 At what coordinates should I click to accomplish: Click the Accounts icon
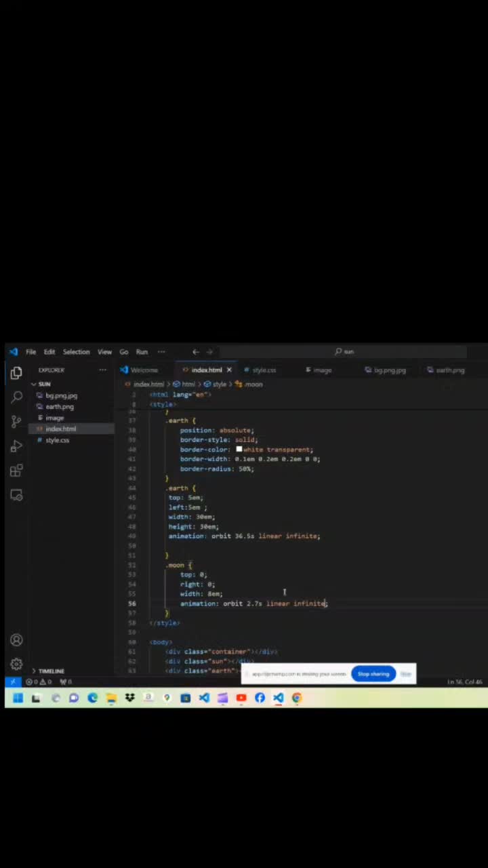pyautogui.click(x=17, y=640)
